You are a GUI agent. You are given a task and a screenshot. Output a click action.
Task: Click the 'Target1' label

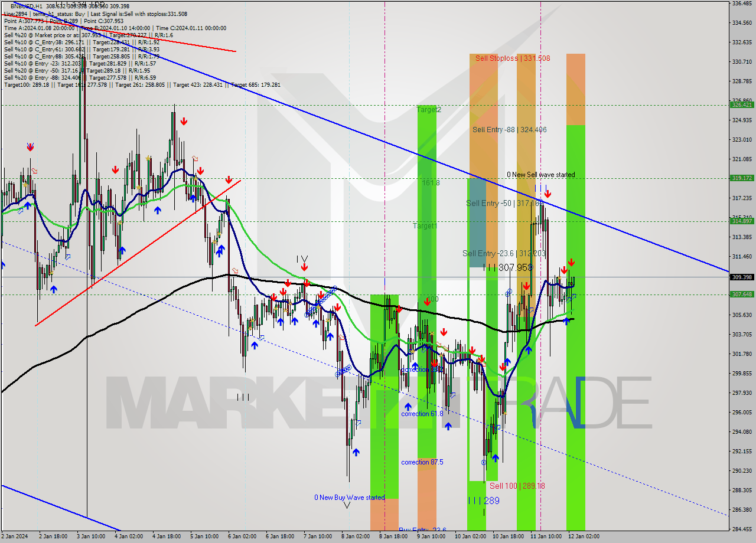click(425, 226)
